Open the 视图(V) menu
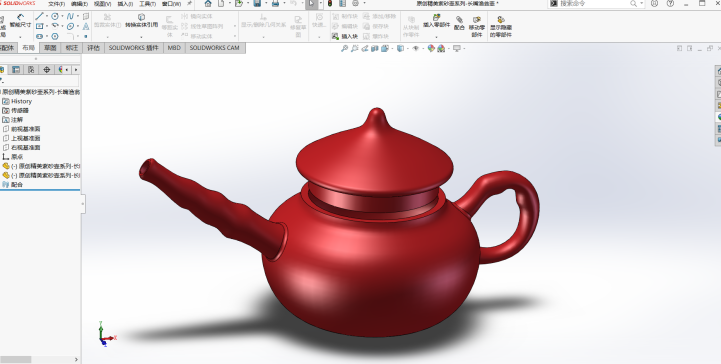 click(x=103, y=4)
